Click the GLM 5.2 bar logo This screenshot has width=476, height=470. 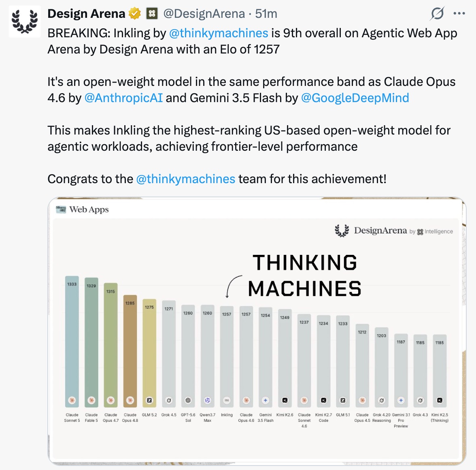pyautogui.click(x=149, y=400)
